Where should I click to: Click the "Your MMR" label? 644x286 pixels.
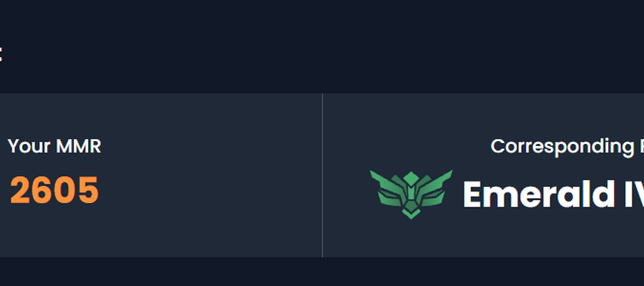[54, 147]
